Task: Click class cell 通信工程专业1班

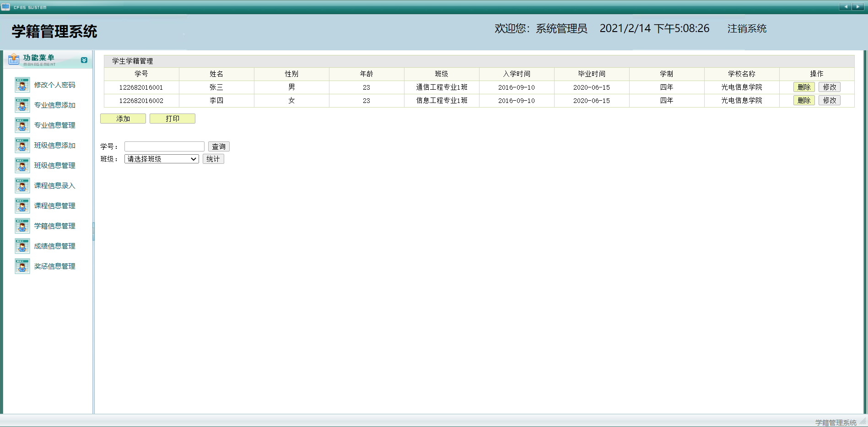Action: [442, 87]
